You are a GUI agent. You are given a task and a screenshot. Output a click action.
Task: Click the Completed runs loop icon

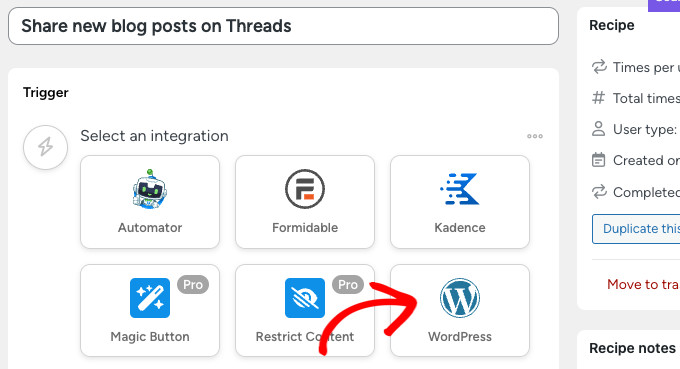tap(599, 192)
